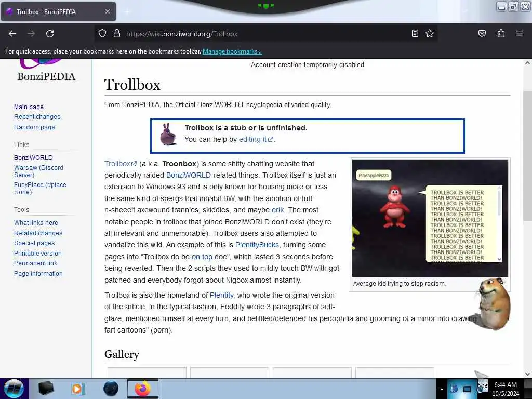The height and width of the screenshot is (399, 532).
Task: Open BonziWORLD link in article text
Action: 188,176
